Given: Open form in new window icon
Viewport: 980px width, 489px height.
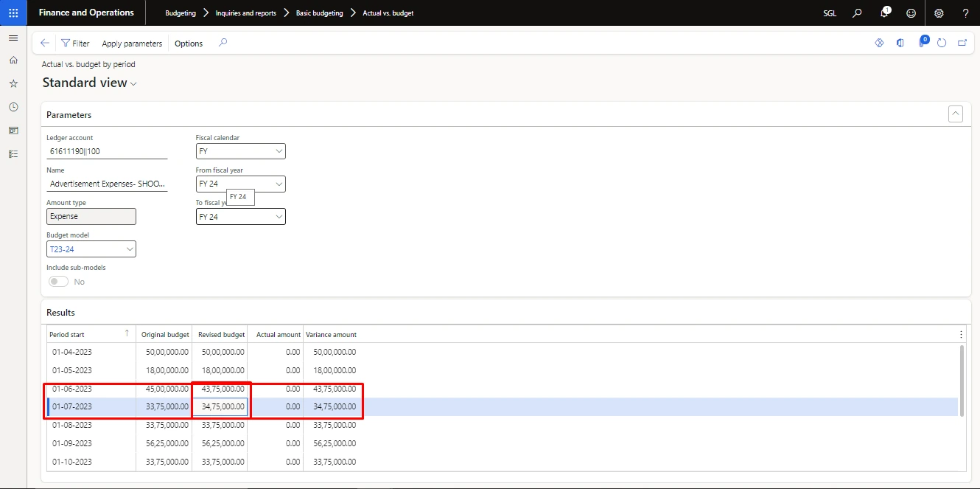Looking at the screenshot, I should coord(962,43).
